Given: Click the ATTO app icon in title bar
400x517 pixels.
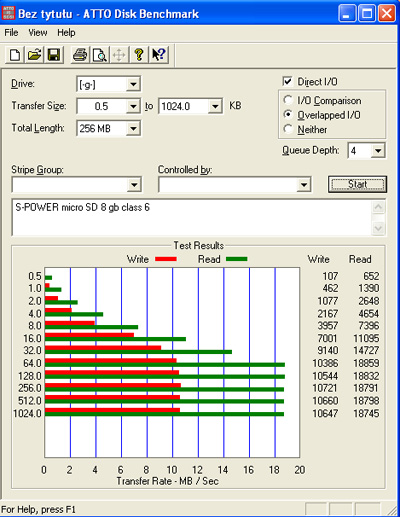Looking at the screenshot, I should click(8, 13).
